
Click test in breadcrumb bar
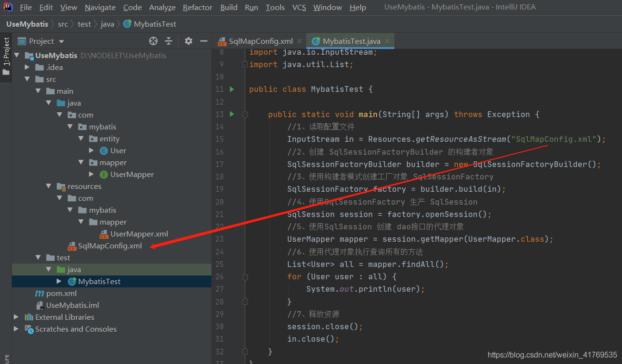(x=84, y=24)
